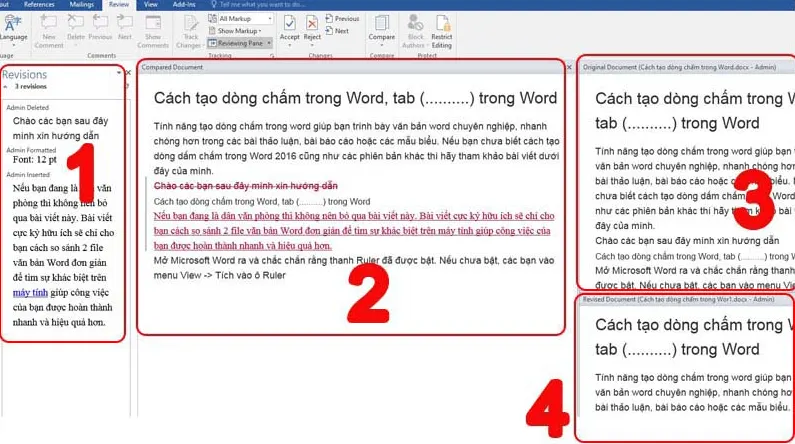Click the Compared Document pane header label

pos(172,67)
